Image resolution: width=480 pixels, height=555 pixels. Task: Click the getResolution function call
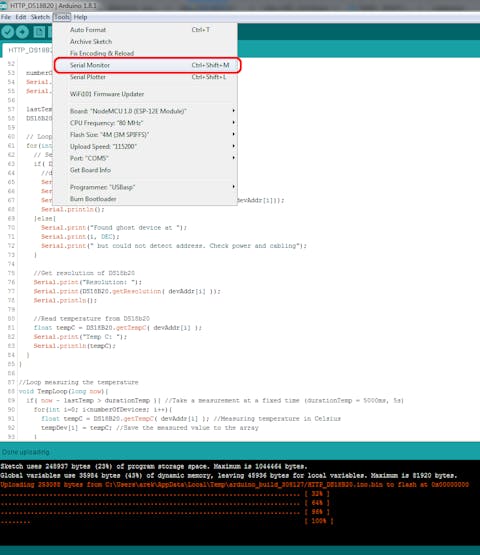click(136, 291)
